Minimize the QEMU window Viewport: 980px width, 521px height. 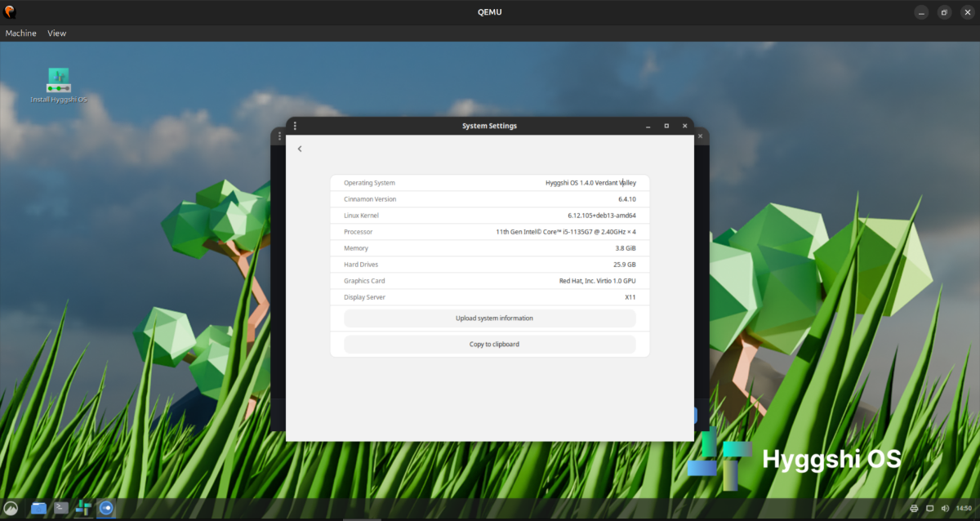click(x=921, y=12)
